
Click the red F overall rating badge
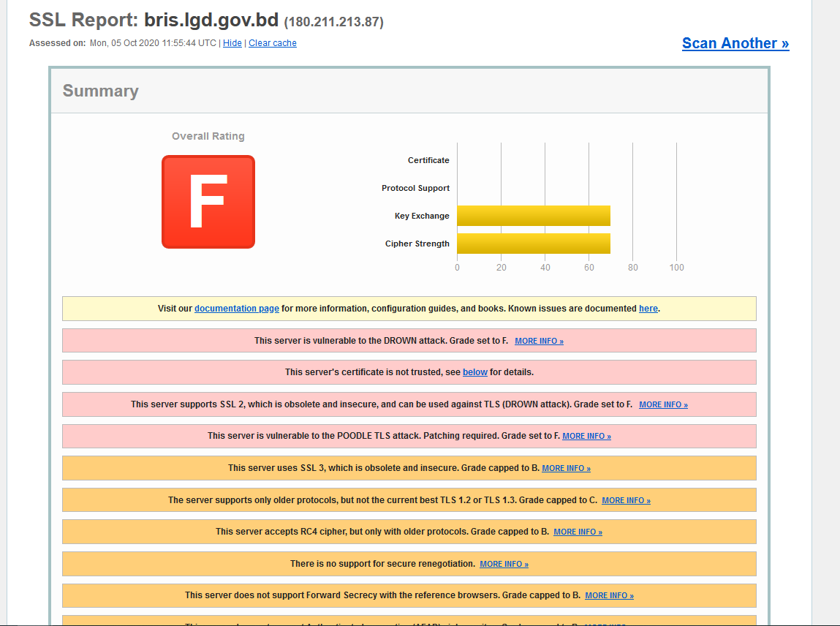[208, 201]
